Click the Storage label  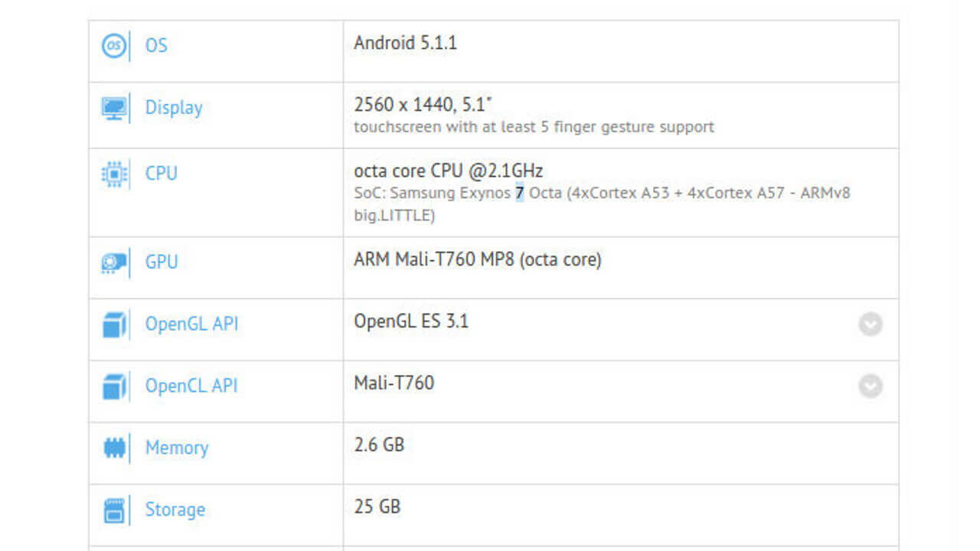pos(175,510)
